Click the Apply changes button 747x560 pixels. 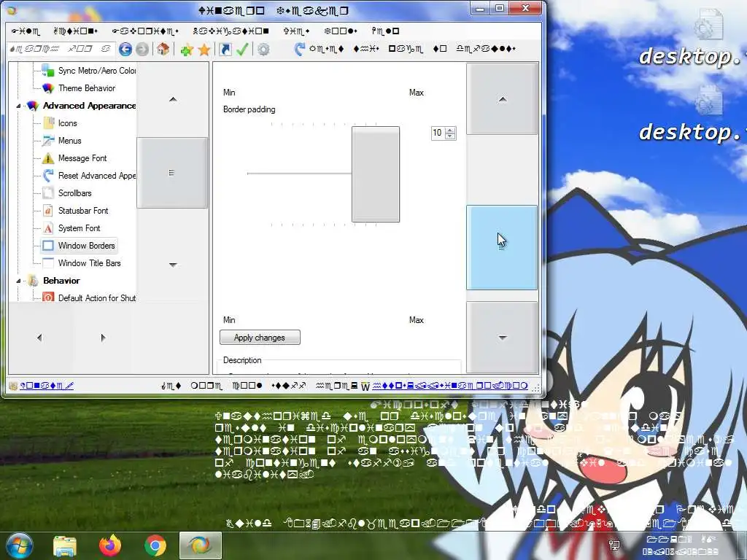click(260, 338)
